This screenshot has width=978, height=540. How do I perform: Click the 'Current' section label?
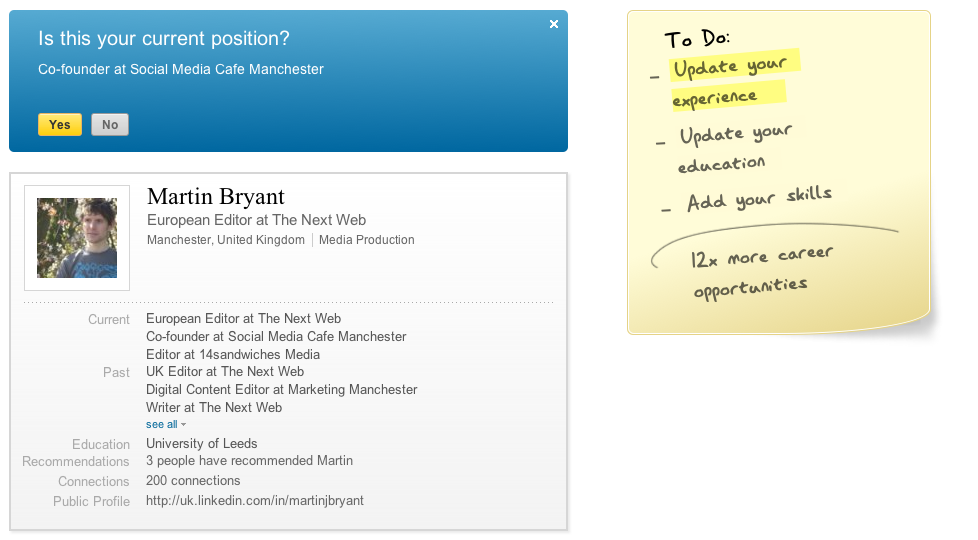[109, 320]
